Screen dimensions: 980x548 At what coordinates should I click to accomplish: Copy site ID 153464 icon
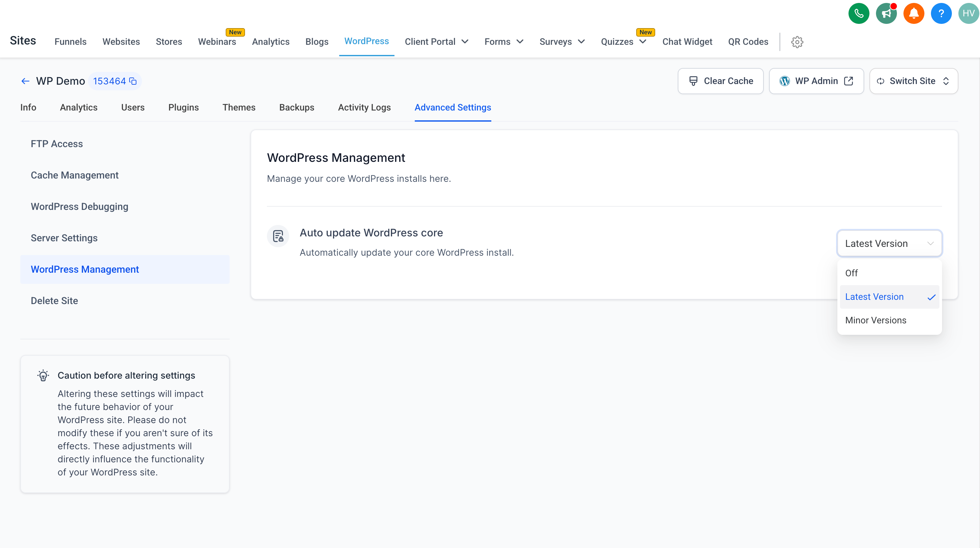pos(133,81)
